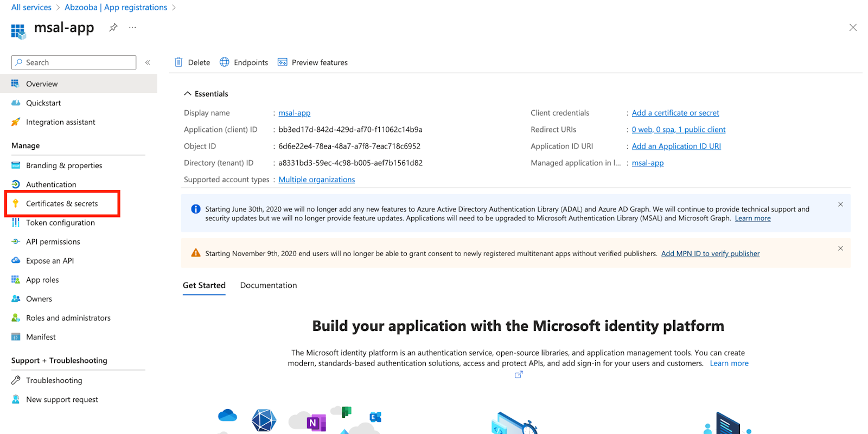Click the Quickstart cloud icon
868x434 pixels.
(16, 103)
